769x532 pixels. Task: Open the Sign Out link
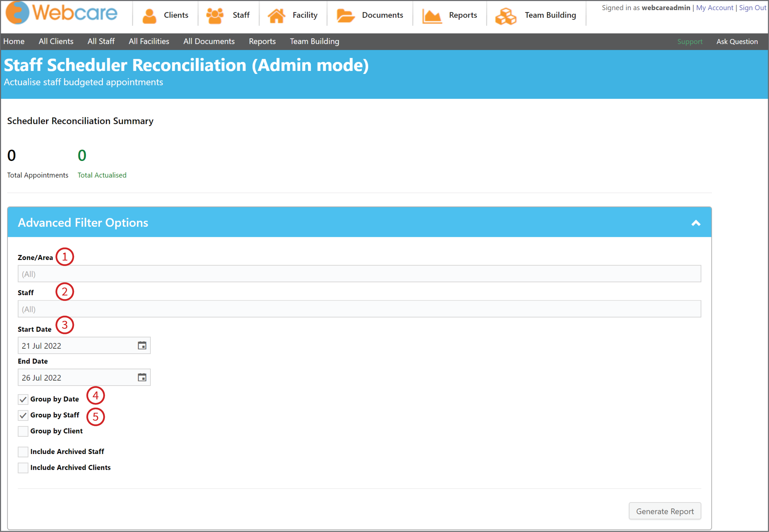tap(752, 8)
